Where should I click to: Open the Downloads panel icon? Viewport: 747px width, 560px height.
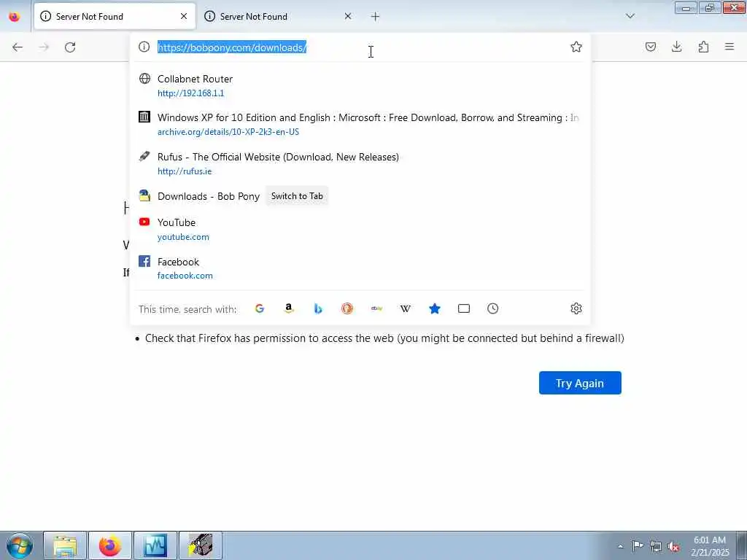676,47
